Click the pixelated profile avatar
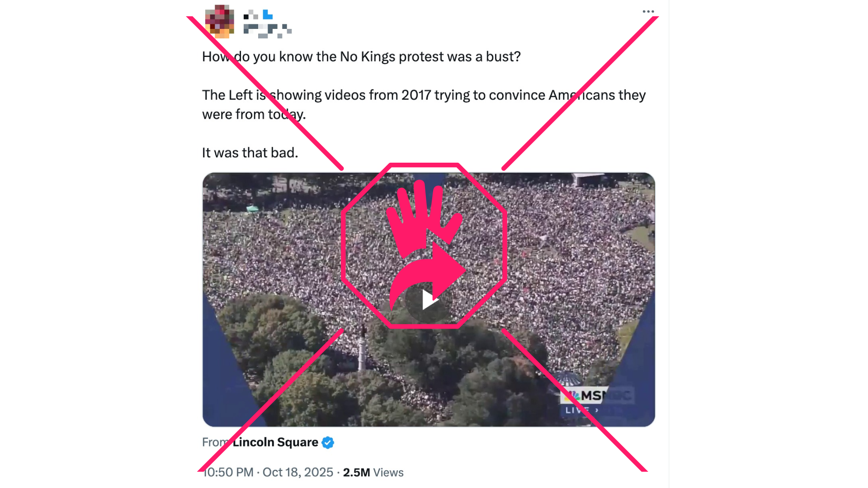868x488 pixels. (220, 21)
